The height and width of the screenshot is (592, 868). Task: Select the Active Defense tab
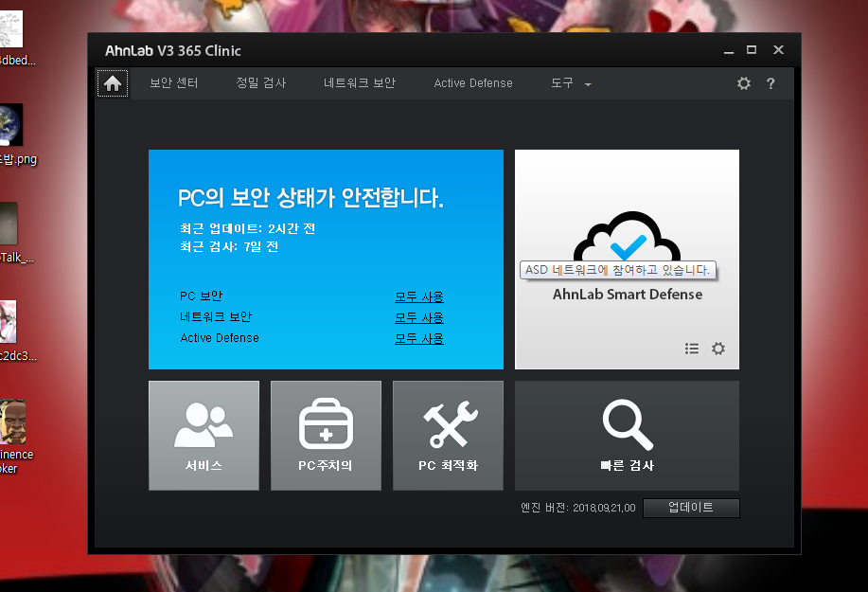coord(473,83)
